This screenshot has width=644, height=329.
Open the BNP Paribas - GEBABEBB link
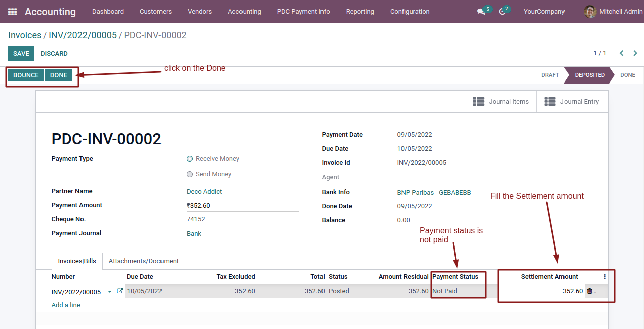434,193
